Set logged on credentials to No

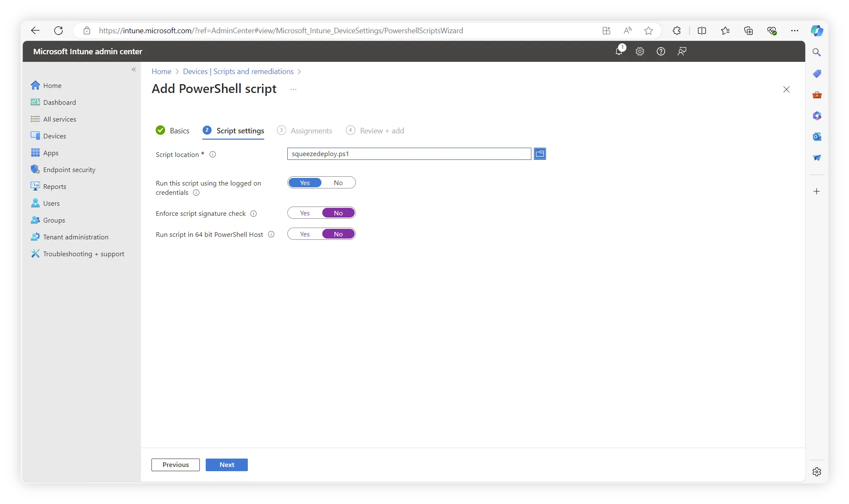(x=338, y=183)
